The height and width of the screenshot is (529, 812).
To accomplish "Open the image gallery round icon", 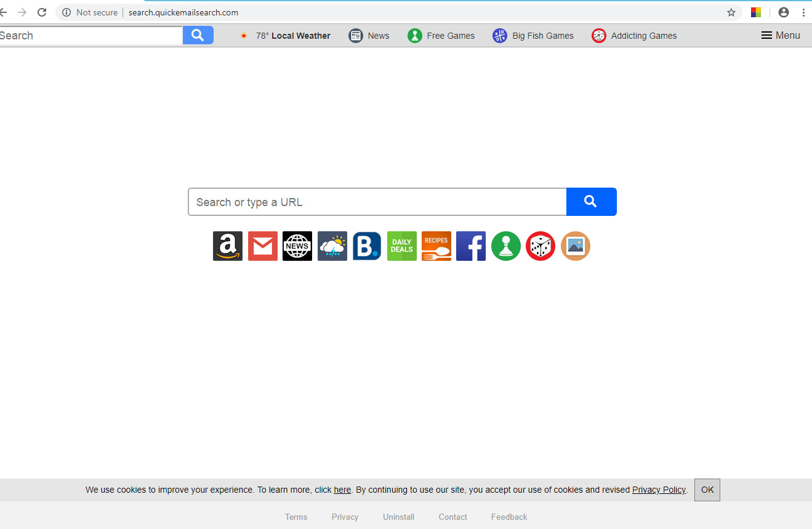I will [x=576, y=246].
